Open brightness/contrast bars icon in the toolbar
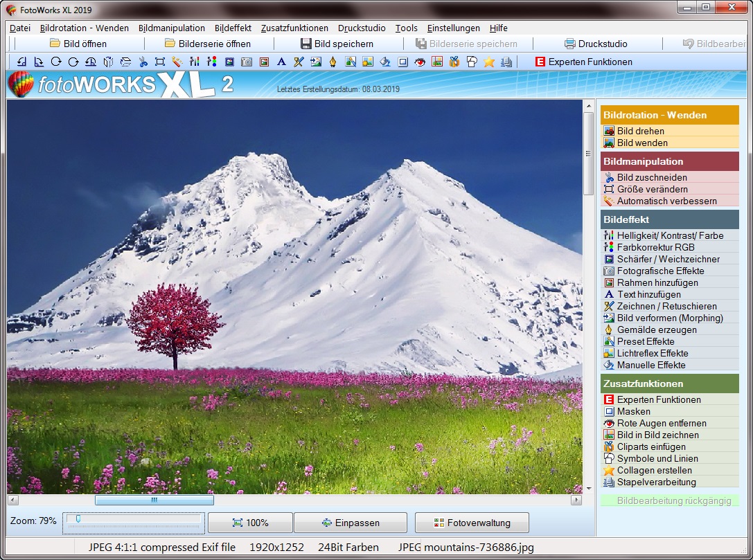Screen dimensions: 753x560 (195, 62)
